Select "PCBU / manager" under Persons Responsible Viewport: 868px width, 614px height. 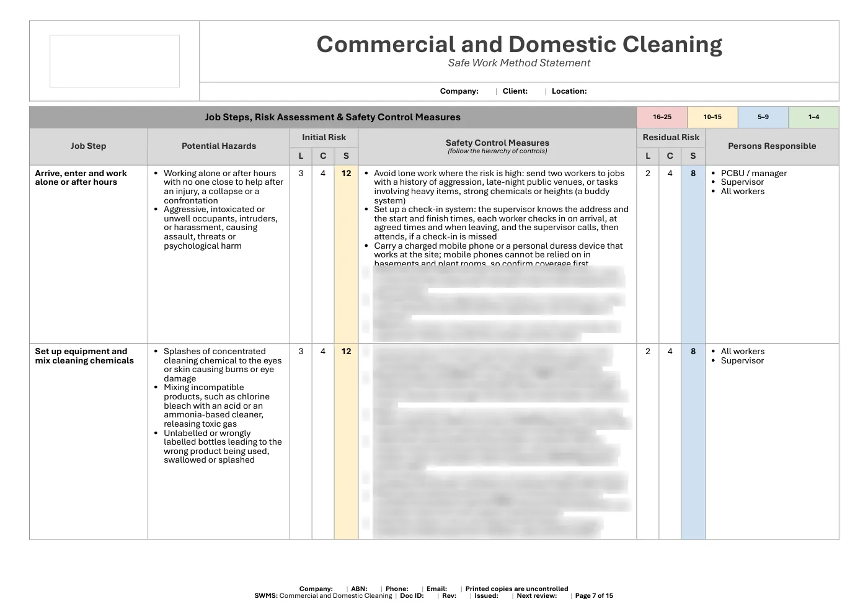coord(754,174)
